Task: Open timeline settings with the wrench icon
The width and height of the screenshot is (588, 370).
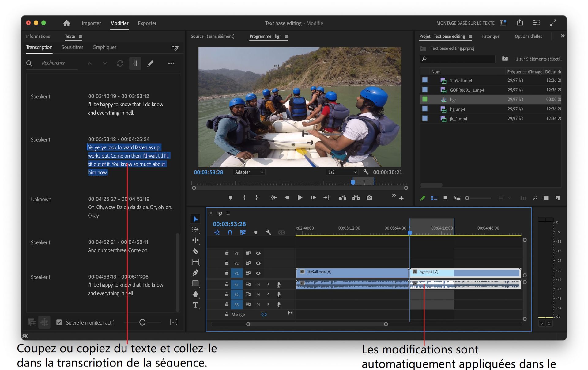Action: 269,232
